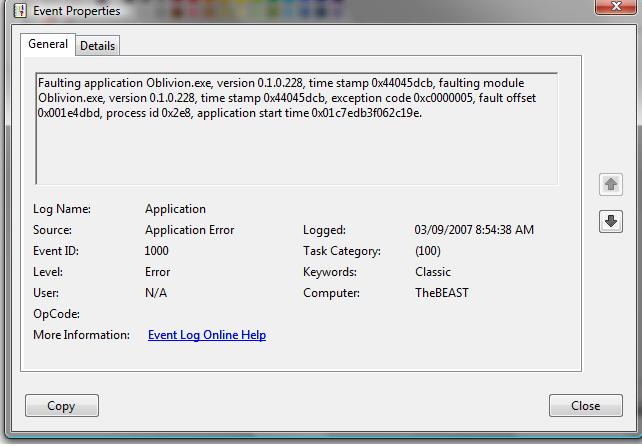Image resolution: width=642 pixels, height=446 pixels.
Task: Click the 'OpCode:' label
Action: click(x=57, y=314)
